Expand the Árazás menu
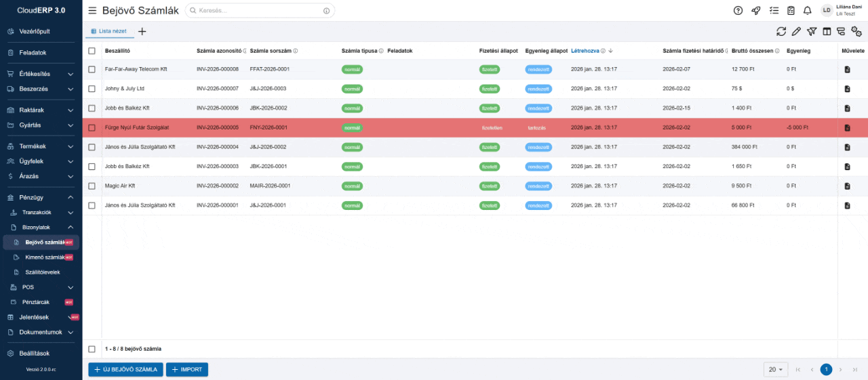Image resolution: width=868 pixels, height=380 pixels. pos(41,176)
